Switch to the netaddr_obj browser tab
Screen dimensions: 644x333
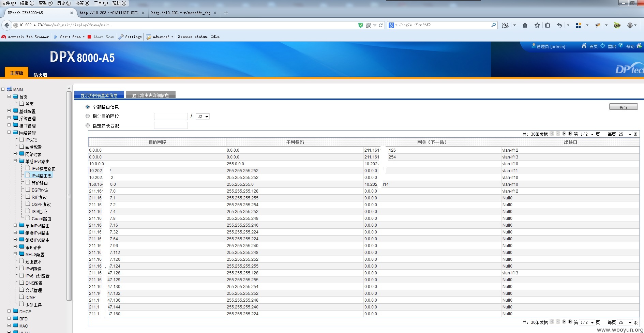tap(183, 13)
